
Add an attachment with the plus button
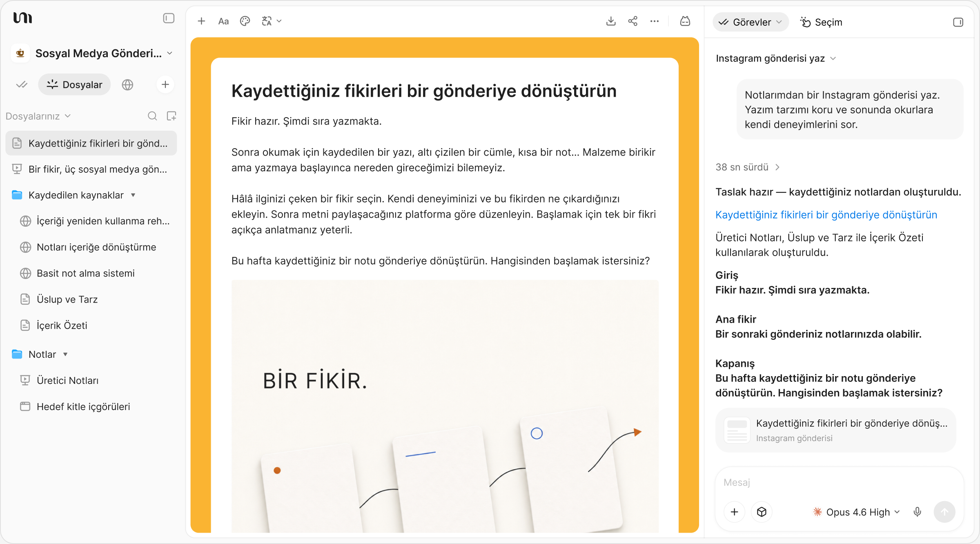click(734, 512)
